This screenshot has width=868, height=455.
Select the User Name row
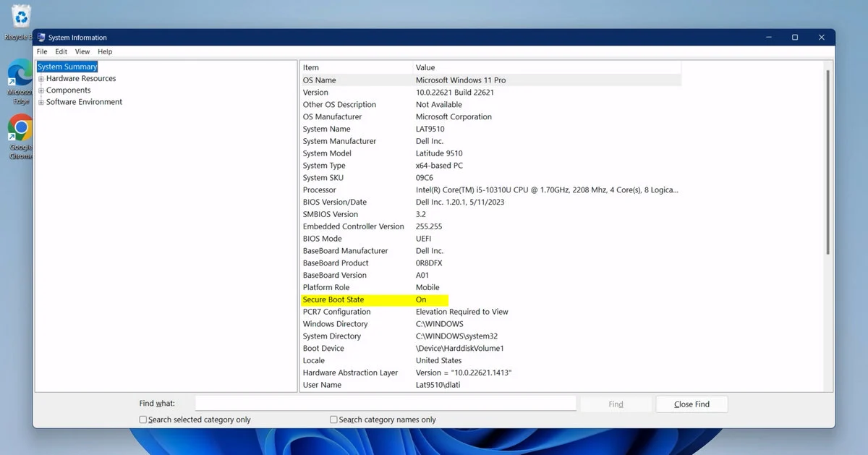coord(490,385)
